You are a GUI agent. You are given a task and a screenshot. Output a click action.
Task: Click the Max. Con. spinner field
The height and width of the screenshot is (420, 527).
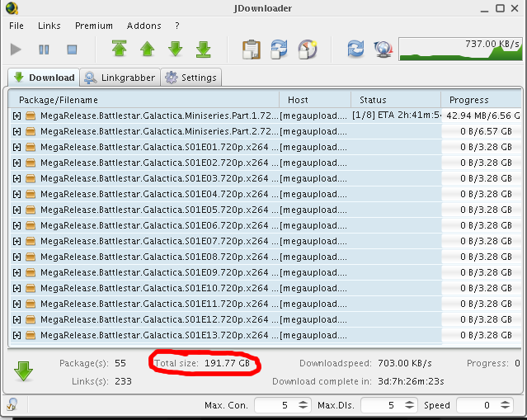click(274, 406)
